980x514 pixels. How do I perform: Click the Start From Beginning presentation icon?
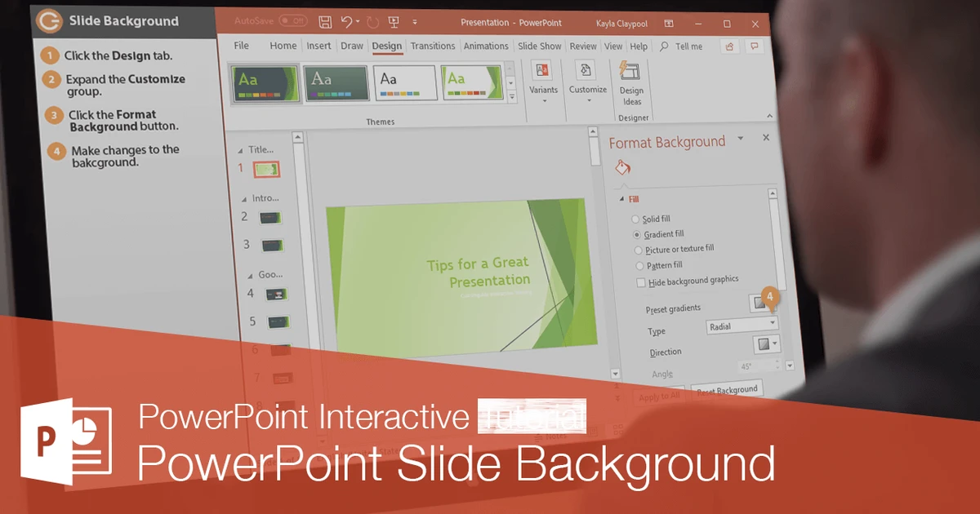click(393, 22)
